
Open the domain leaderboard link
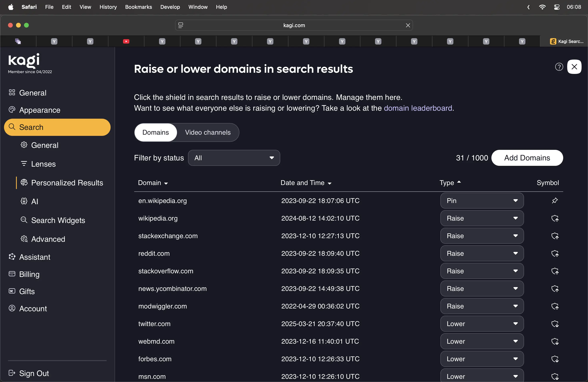click(418, 108)
